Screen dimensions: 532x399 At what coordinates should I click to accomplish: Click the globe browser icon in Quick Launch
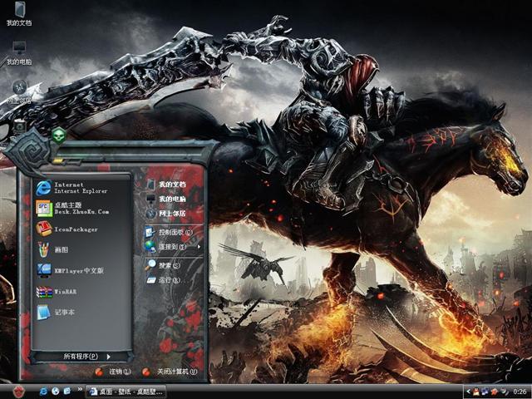pos(56,392)
